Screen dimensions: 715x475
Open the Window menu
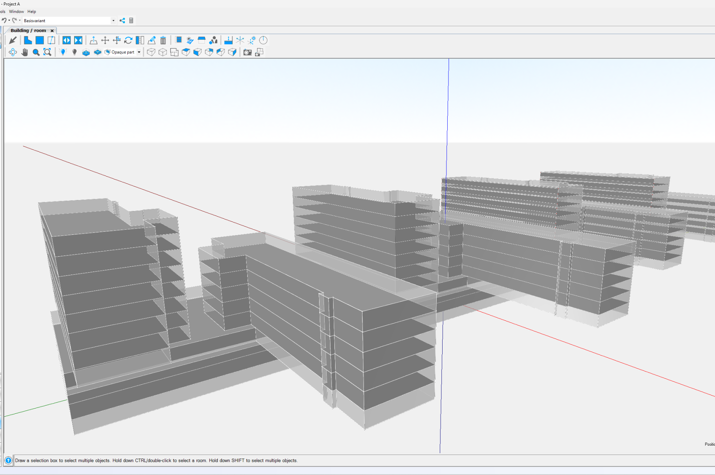click(16, 12)
